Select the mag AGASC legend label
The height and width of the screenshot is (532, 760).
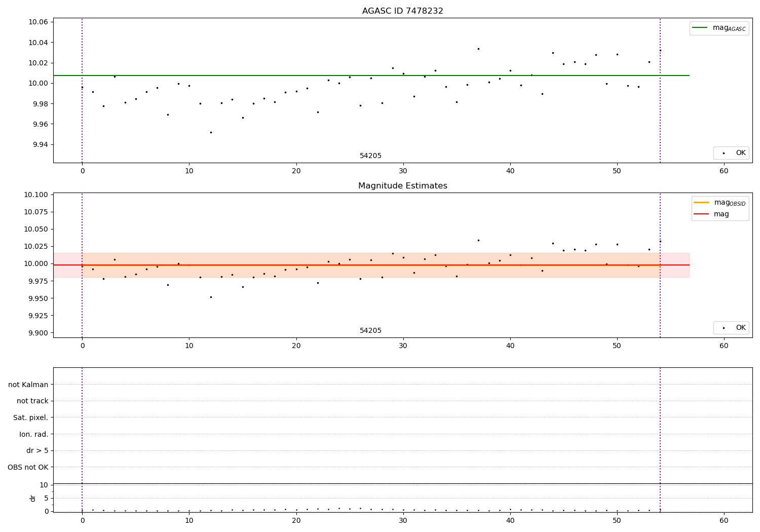pyautogui.click(x=729, y=28)
